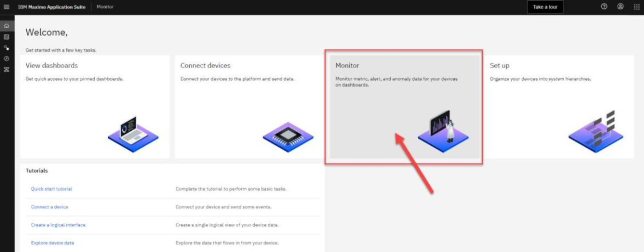This screenshot has width=644, height=252.
Task: Click the Monitor label in header bar
Action: (105, 7)
